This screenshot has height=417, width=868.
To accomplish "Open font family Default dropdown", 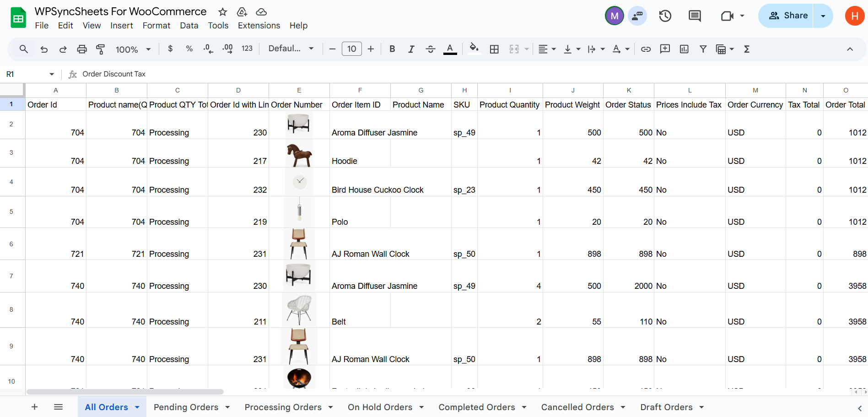I will point(291,49).
